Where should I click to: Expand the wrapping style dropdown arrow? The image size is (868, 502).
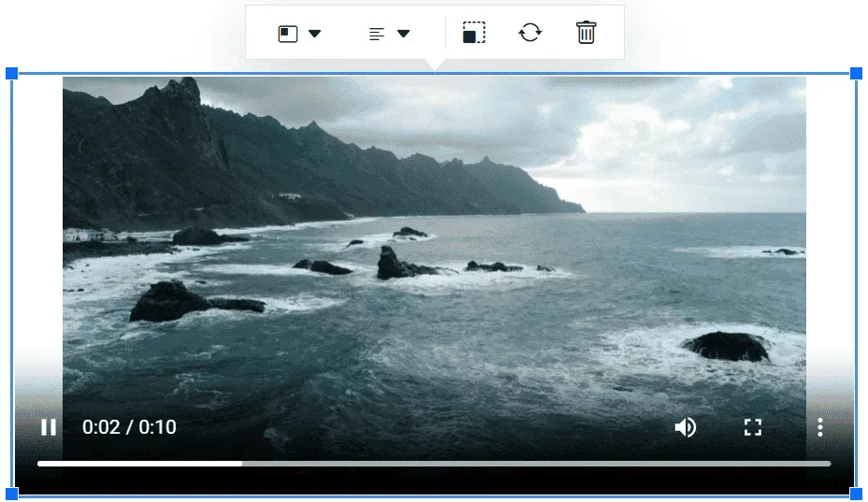pyautogui.click(x=314, y=34)
